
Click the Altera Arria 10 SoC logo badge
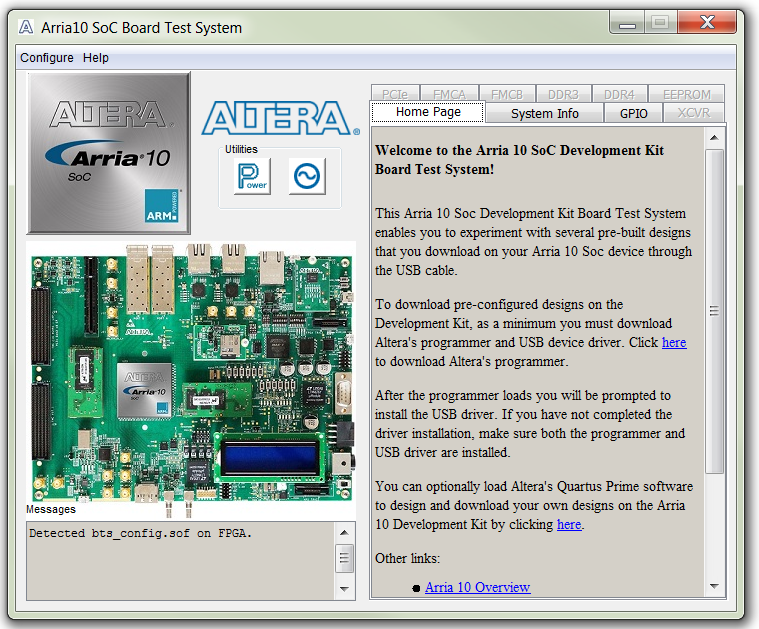click(x=109, y=153)
